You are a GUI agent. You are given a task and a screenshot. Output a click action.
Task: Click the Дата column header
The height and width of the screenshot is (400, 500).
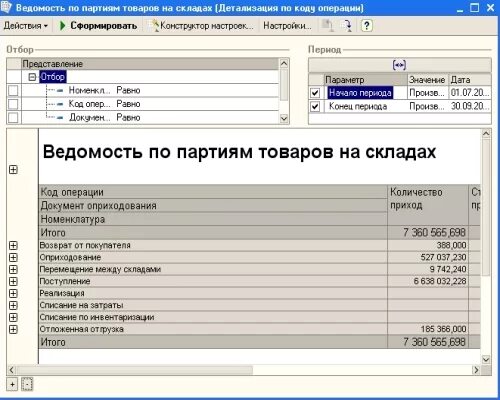point(470,80)
